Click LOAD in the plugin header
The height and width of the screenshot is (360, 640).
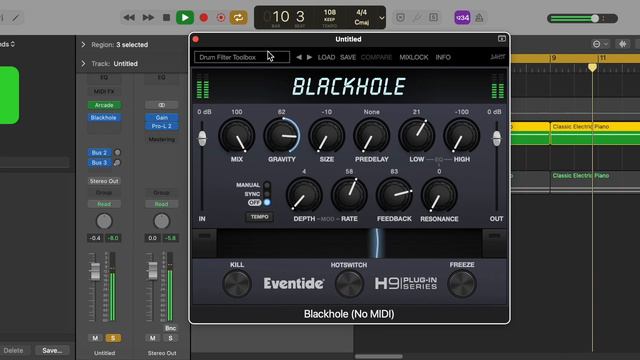(x=327, y=58)
